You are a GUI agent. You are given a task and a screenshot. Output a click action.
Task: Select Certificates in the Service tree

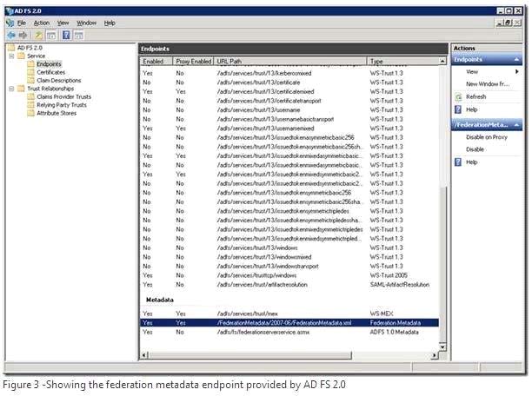[x=51, y=72]
